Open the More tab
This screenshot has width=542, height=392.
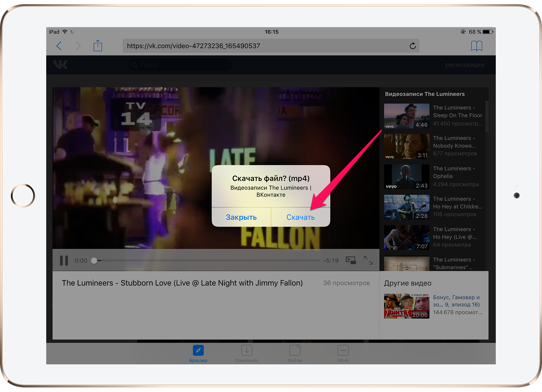343,353
